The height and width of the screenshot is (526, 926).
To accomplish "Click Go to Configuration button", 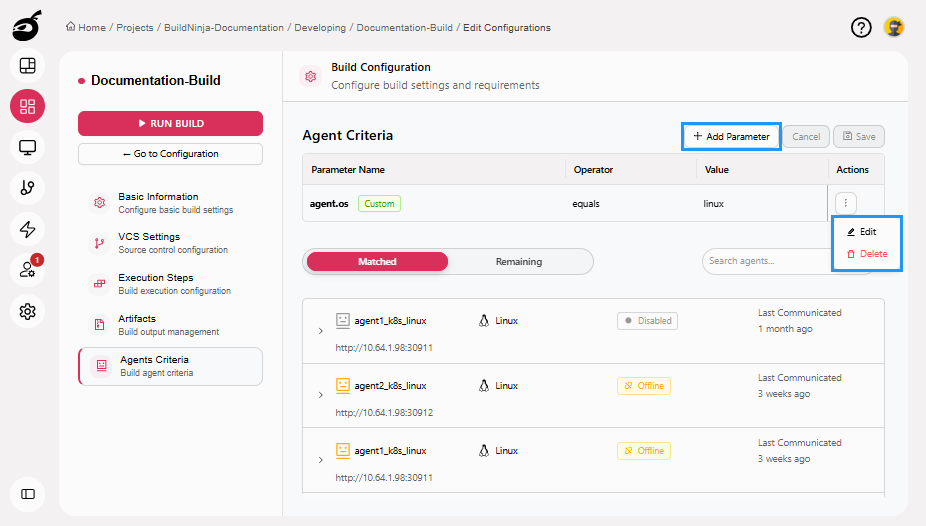I will click(170, 154).
